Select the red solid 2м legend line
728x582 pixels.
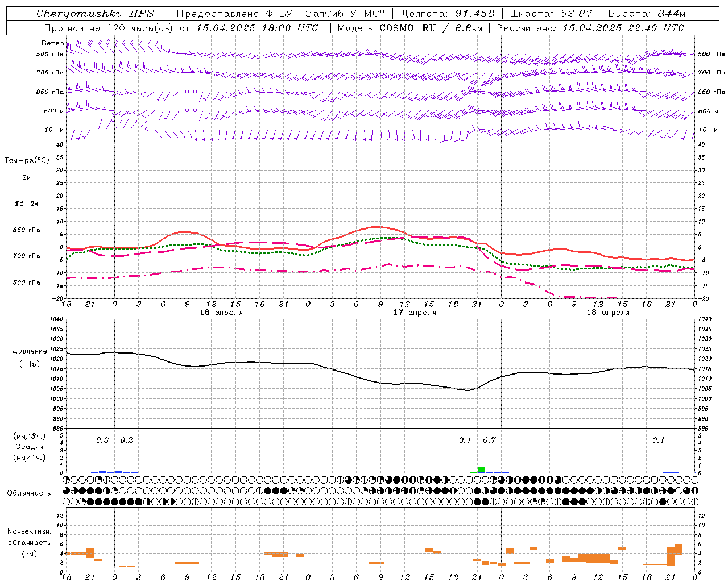[x=26, y=184]
